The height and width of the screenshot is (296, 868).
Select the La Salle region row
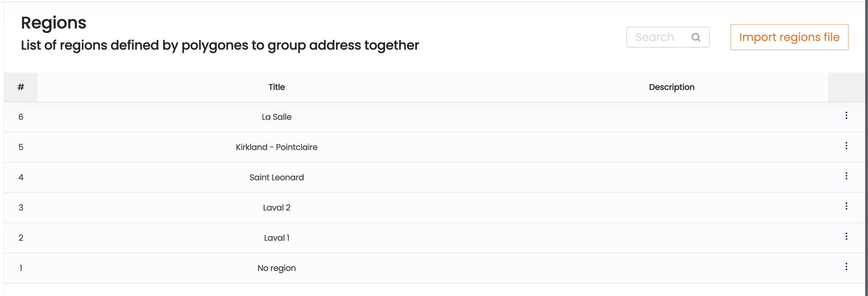434,117
